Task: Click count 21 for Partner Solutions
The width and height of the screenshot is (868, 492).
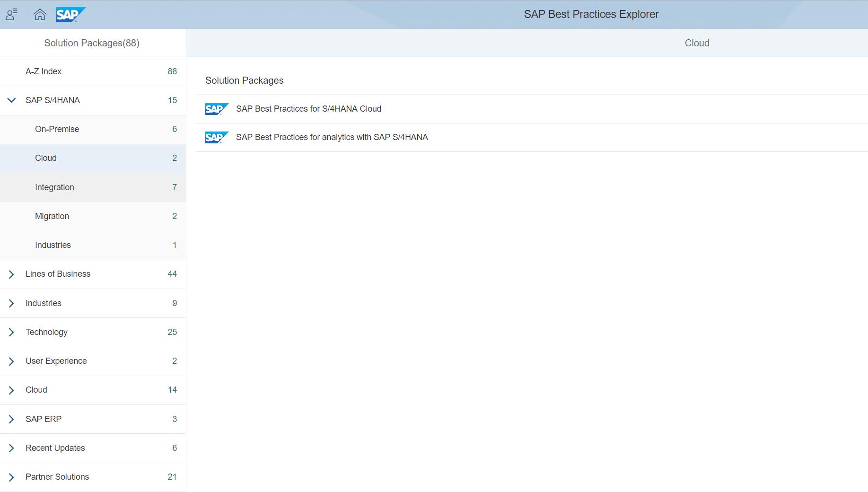Action: 172,477
